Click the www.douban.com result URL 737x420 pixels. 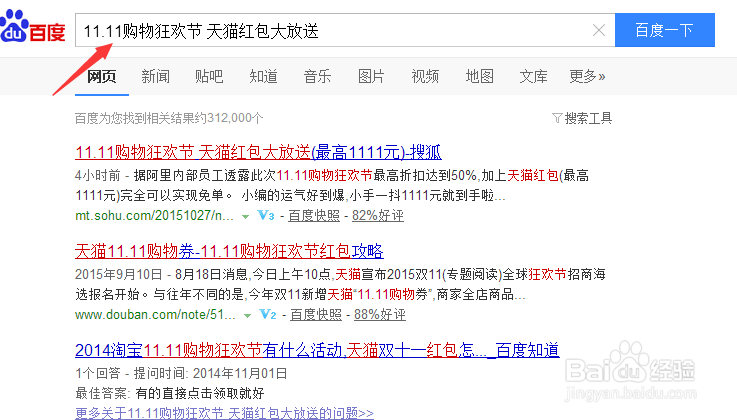pyautogui.click(x=155, y=314)
